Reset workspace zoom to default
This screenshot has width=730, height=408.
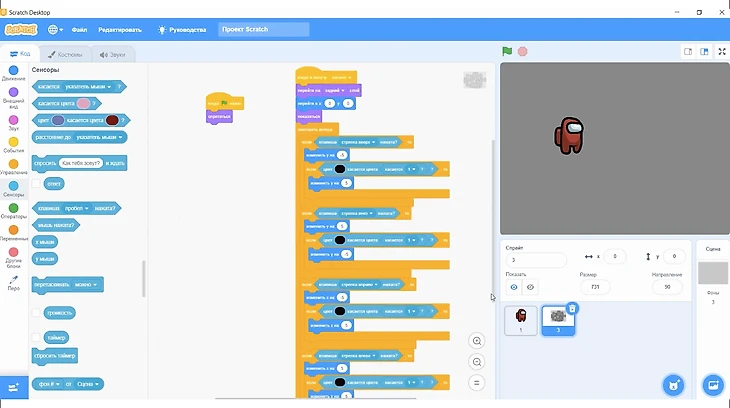tap(477, 383)
